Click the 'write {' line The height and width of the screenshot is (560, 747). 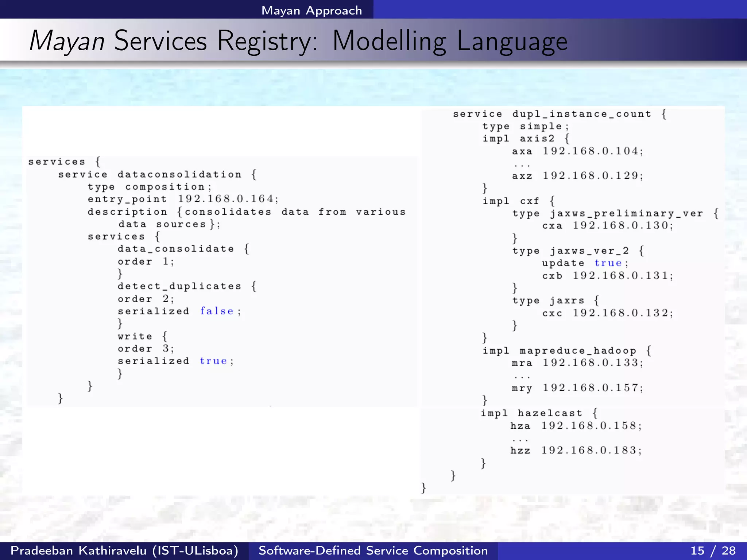pyautogui.click(x=143, y=337)
